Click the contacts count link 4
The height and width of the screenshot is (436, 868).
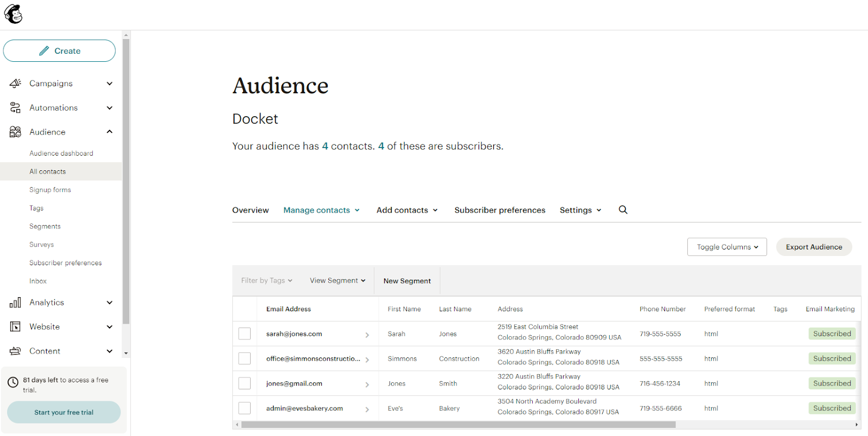[x=325, y=146]
